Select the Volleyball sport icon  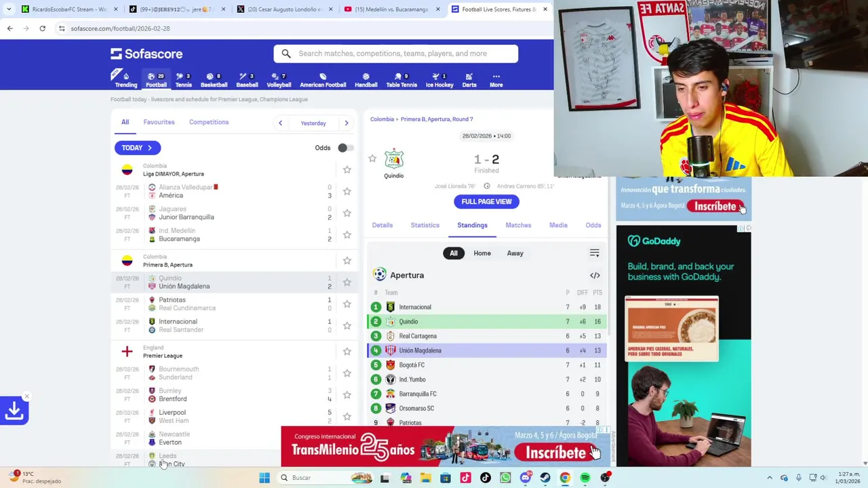(279, 80)
